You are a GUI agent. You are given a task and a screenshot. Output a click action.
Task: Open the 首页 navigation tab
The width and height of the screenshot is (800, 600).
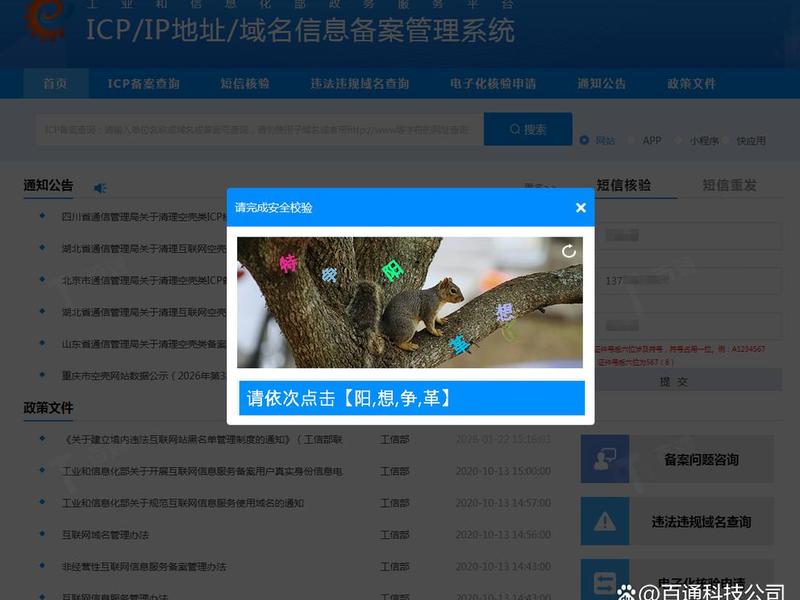(x=56, y=83)
